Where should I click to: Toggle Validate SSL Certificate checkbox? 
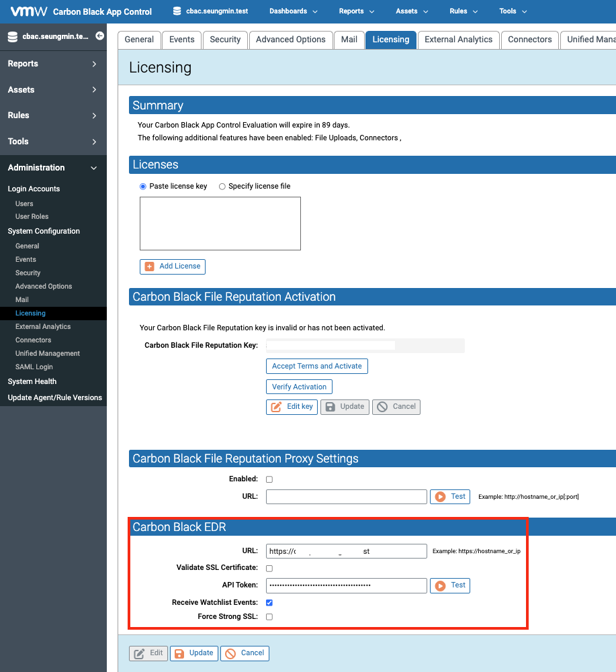pyautogui.click(x=269, y=569)
